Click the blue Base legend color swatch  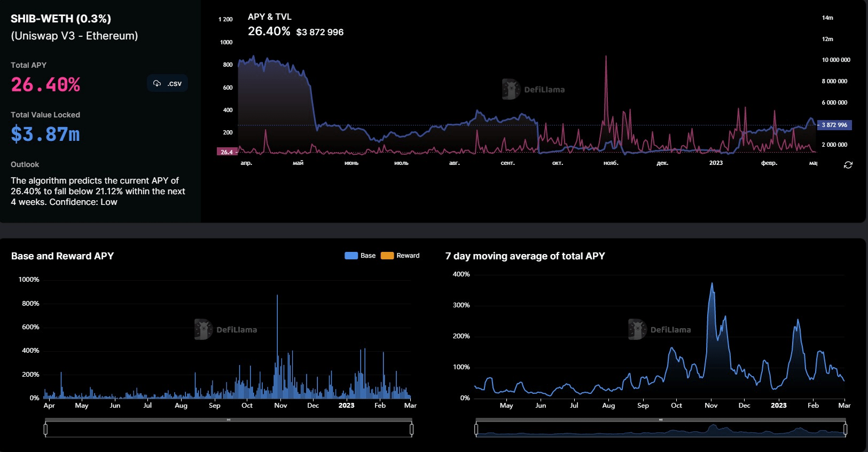[x=351, y=256]
